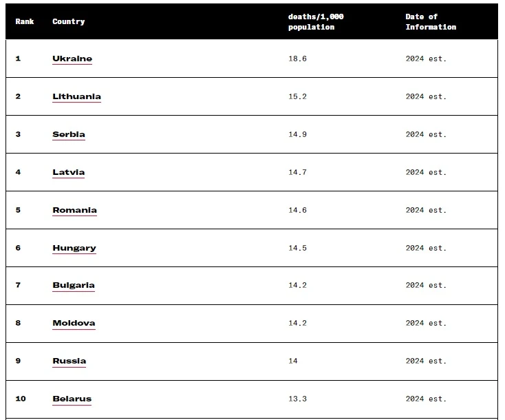Open the Hungary link
The image size is (505, 420).
pos(74,248)
